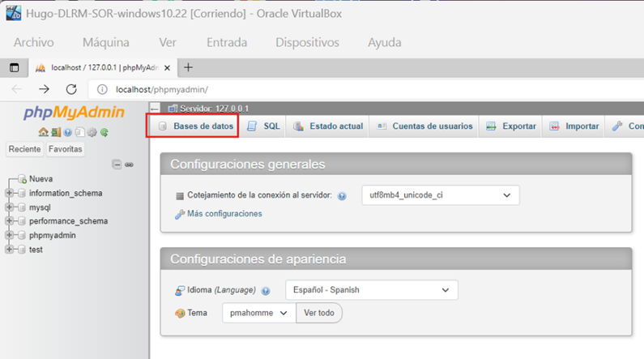644x359 pixels.
Task: Open phpMyAdmin documentation via blue help icon
Action: tap(67, 133)
